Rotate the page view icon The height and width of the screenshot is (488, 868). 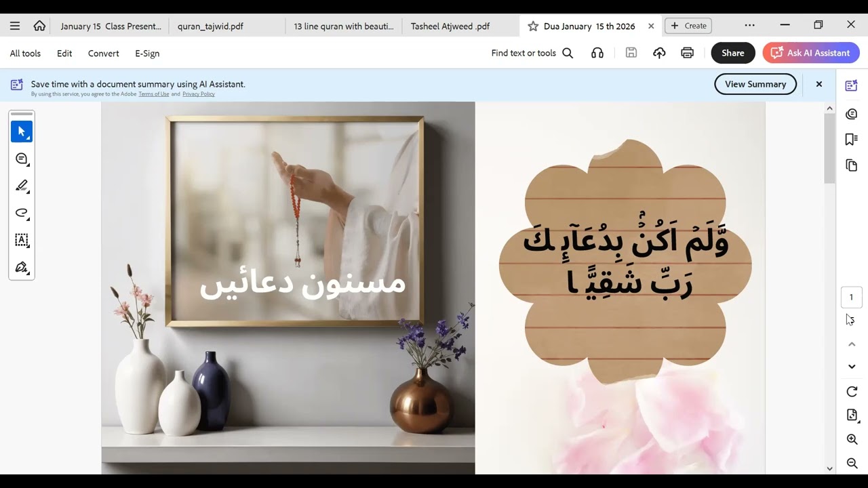(852, 392)
